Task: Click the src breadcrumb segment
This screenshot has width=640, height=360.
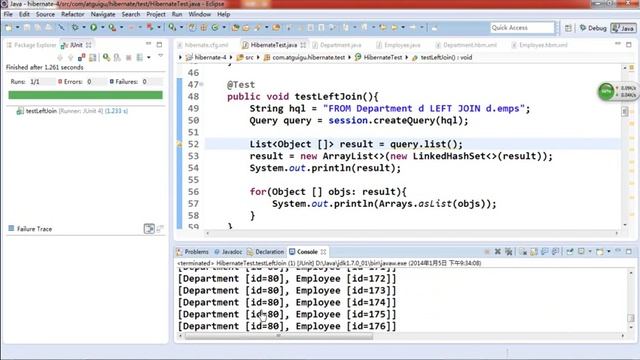Action: pyautogui.click(x=245, y=58)
